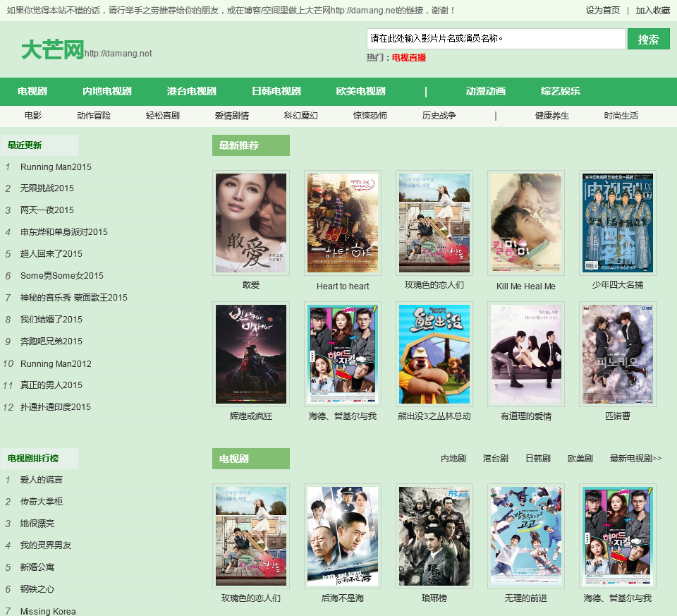Open 真正的男人2015 entry

pos(51,385)
